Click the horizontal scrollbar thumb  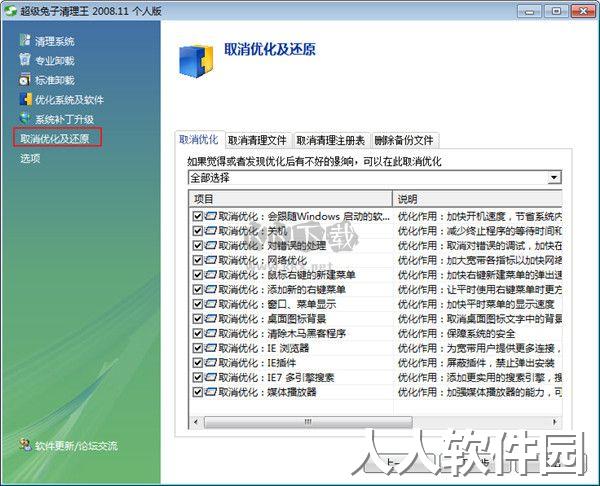[308, 422]
